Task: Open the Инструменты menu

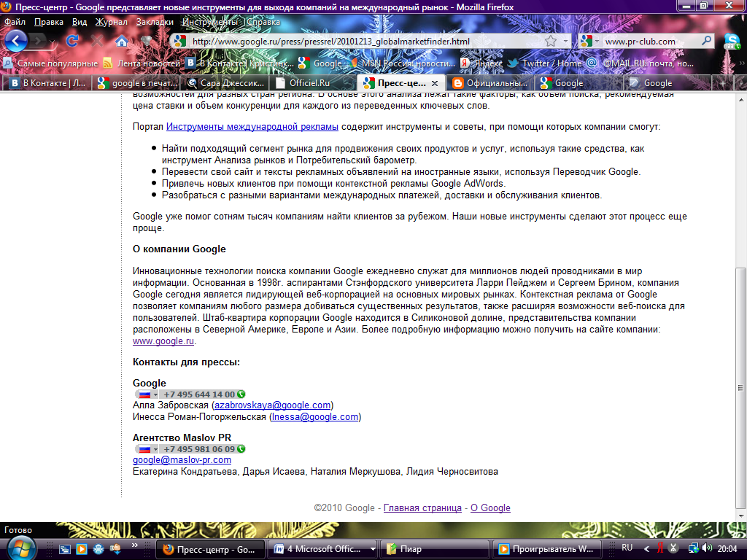Action: [x=209, y=22]
